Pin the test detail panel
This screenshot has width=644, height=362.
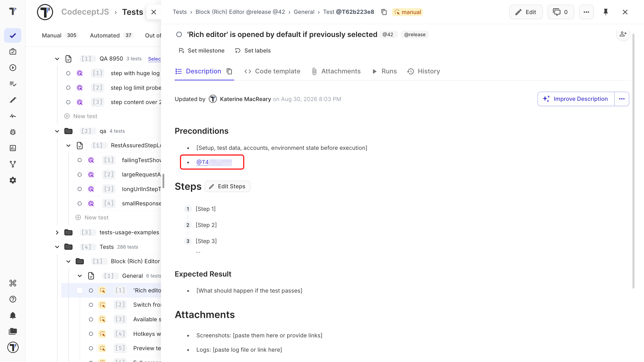tap(606, 12)
